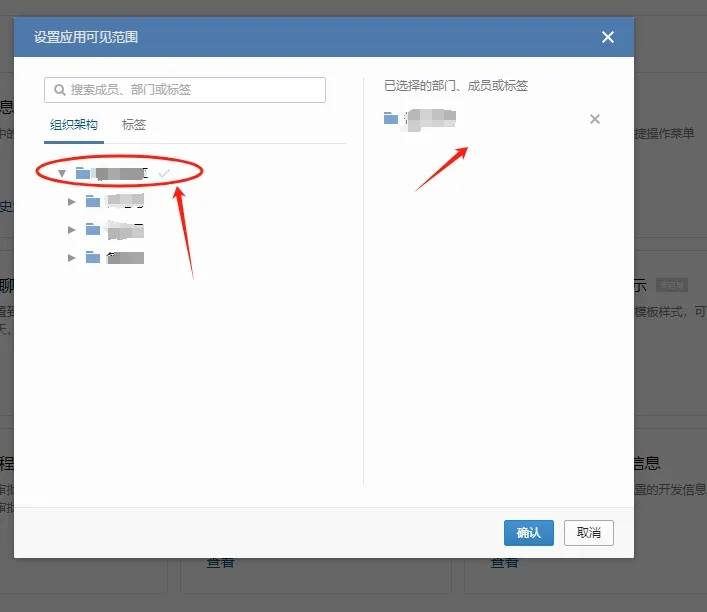Click the magnifier icon in the search box

click(x=60, y=90)
